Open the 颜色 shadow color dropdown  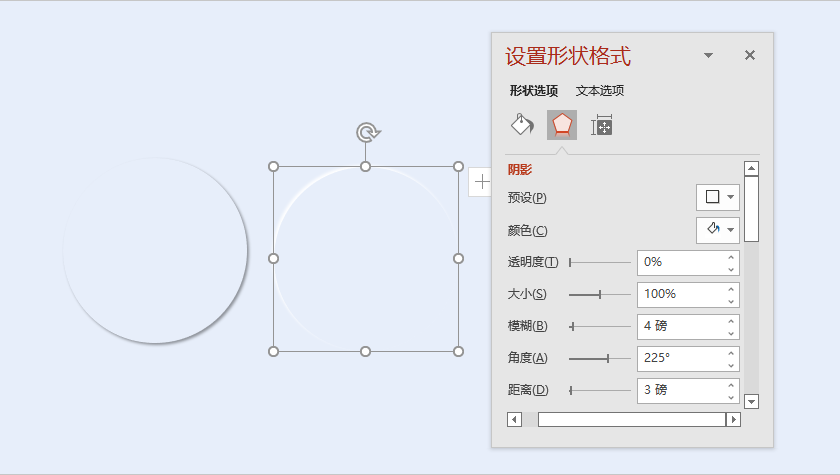718,230
